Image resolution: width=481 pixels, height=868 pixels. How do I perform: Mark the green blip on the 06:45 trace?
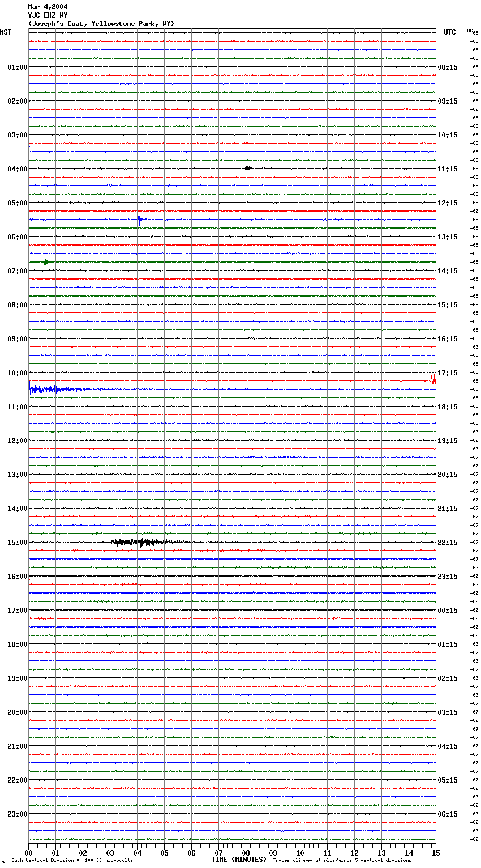46,262
